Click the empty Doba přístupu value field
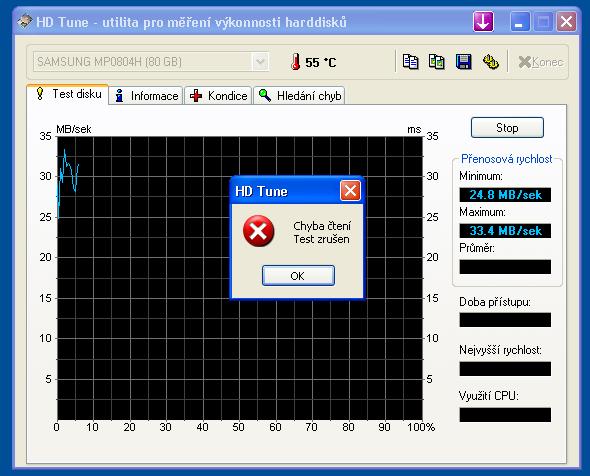The width and height of the screenshot is (590, 476). coord(505,320)
